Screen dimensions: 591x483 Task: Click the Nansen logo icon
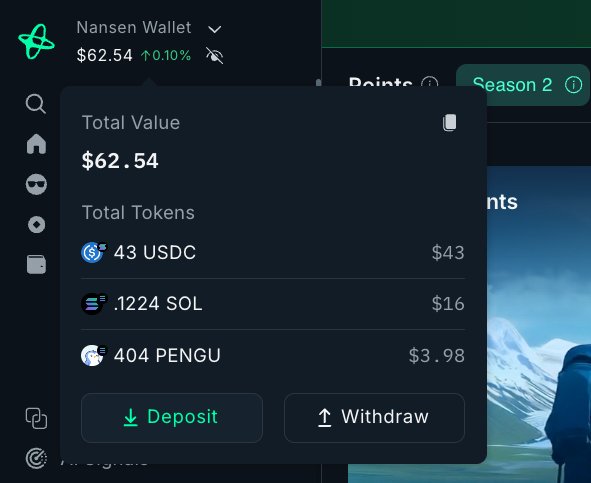pyautogui.click(x=36, y=41)
